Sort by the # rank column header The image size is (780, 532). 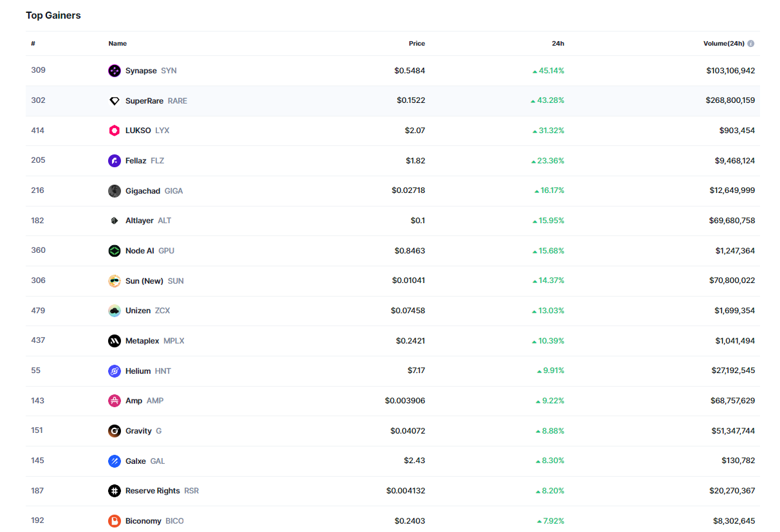[33, 44]
